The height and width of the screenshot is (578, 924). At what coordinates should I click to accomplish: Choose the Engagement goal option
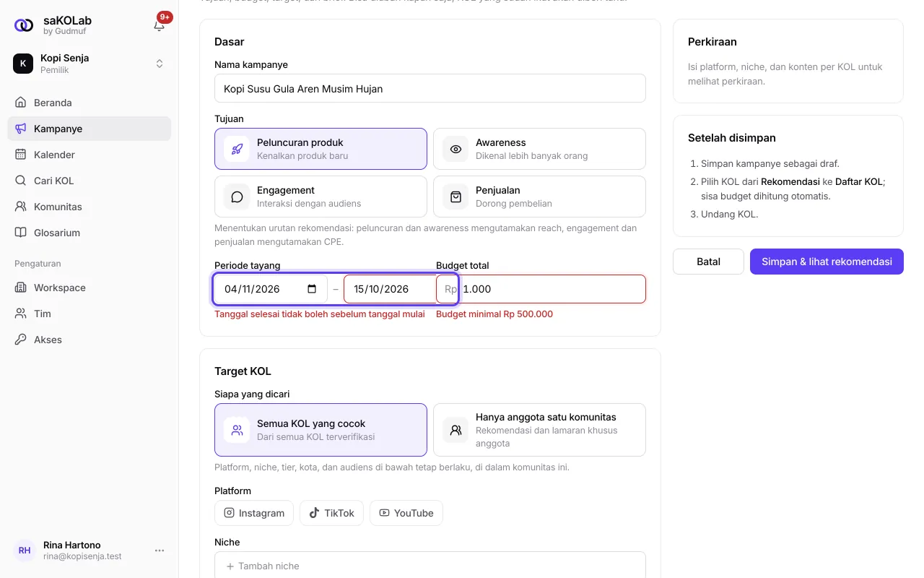pos(321,197)
